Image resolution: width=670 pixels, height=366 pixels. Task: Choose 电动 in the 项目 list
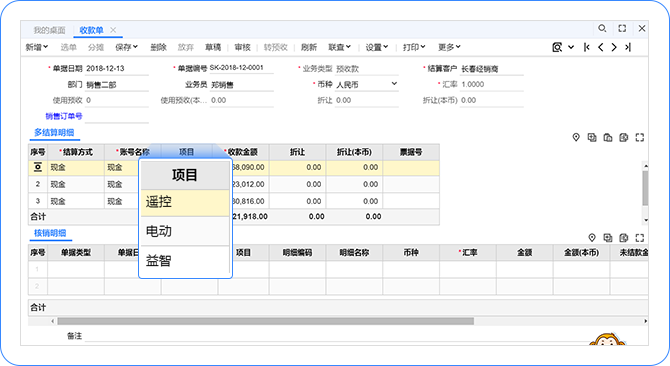tap(185, 231)
